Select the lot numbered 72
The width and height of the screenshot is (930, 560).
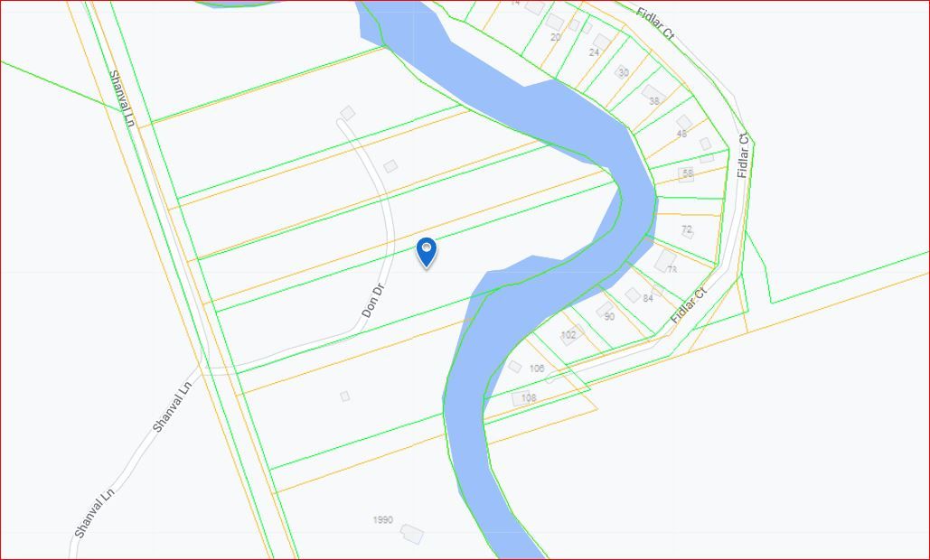pyautogui.click(x=687, y=229)
